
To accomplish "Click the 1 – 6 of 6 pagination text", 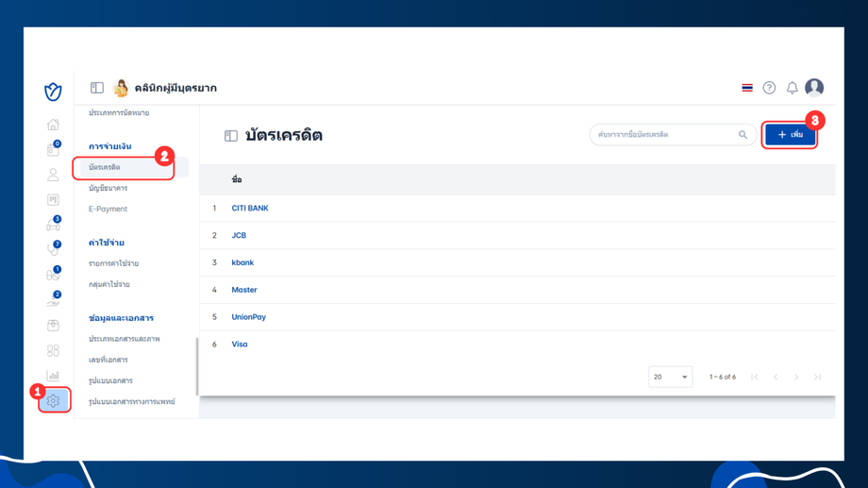I will 723,377.
